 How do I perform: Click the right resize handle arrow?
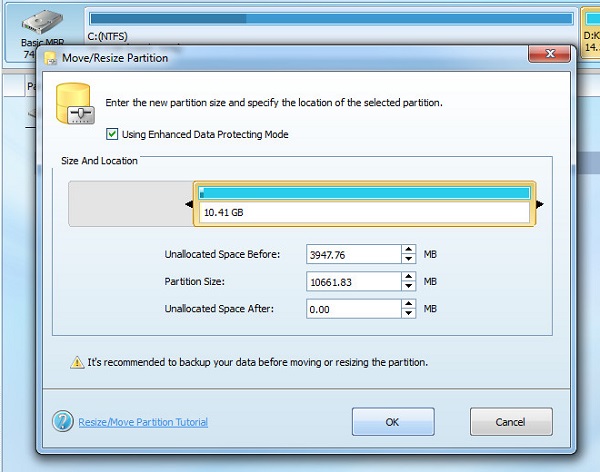(540, 205)
